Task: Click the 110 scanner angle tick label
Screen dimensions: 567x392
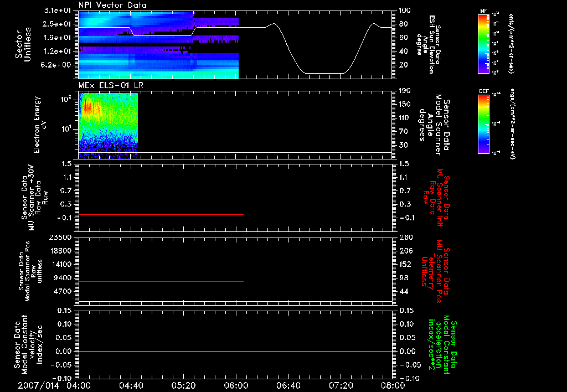Action: [x=405, y=118]
